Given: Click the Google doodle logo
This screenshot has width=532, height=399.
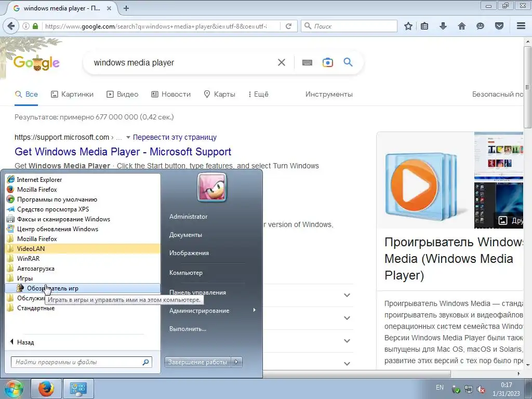Looking at the screenshot, I should coord(36,63).
